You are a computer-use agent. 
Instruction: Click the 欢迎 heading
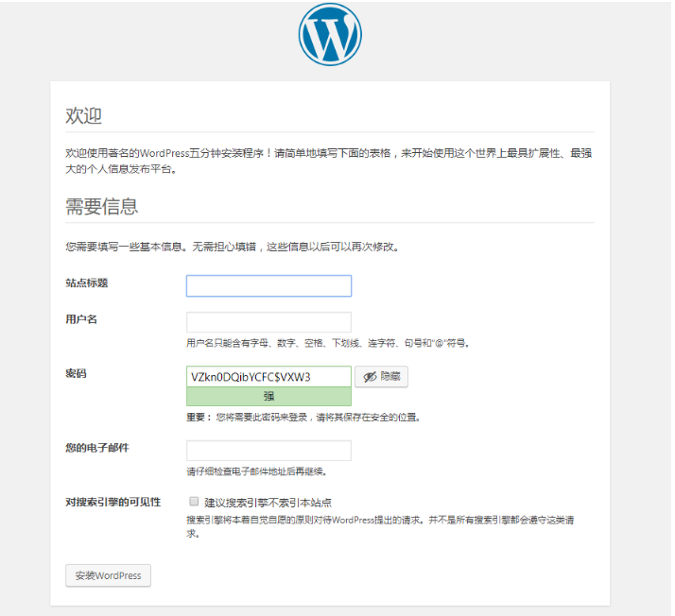84,116
